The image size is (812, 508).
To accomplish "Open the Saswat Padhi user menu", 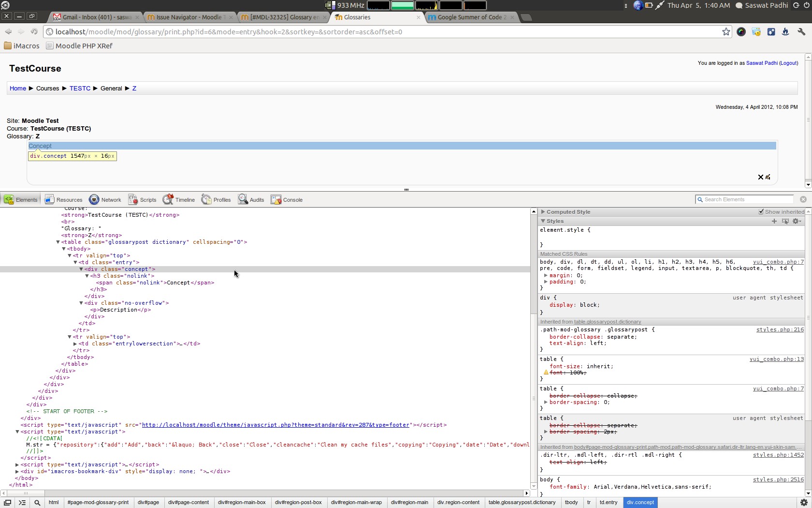I will (x=762, y=5).
